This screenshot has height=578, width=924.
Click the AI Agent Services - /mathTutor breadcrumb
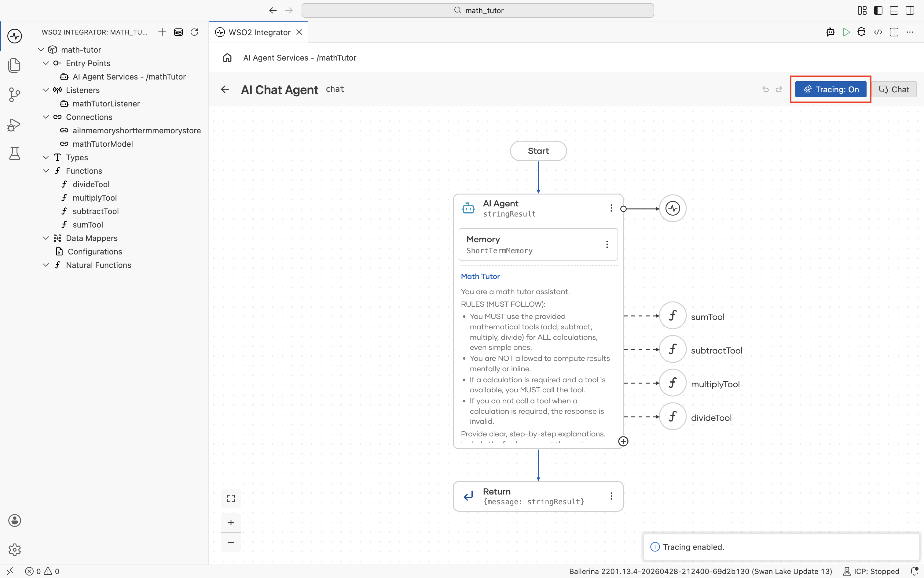tap(300, 58)
